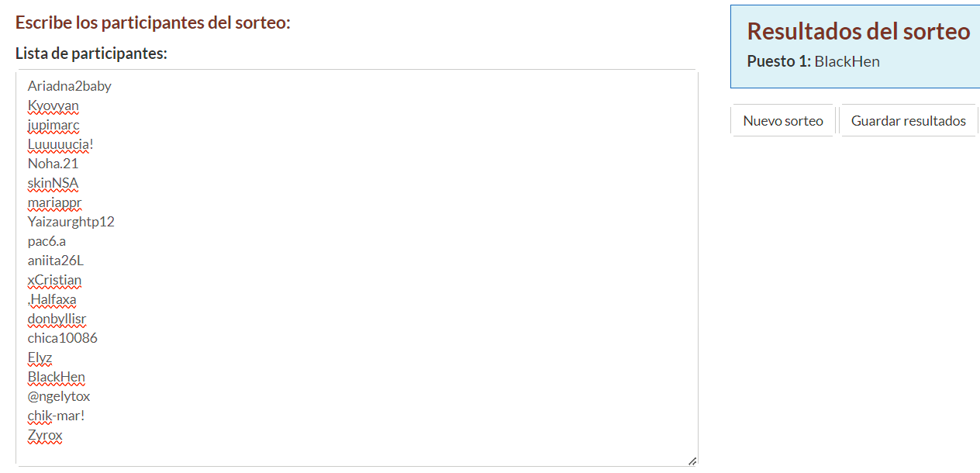The height and width of the screenshot is (473, 980).
Task: Select the Luuuuucia! line in list
Action: [x=60, y=144]
